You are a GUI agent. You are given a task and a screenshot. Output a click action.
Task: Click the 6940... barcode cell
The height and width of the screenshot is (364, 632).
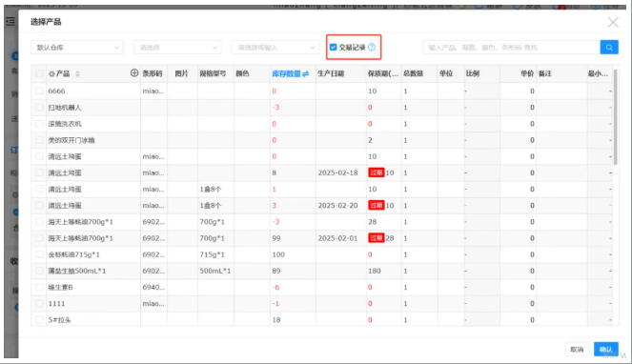pyautogui.click(x=153, y=287)
